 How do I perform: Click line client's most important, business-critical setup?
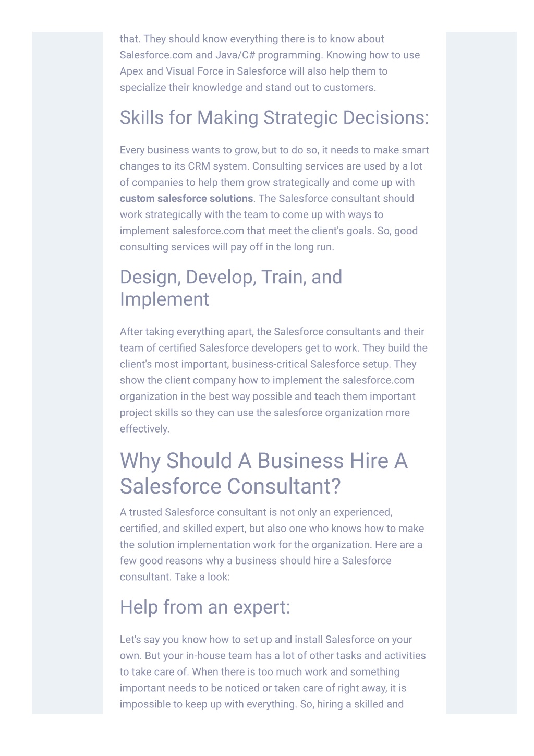268,364
